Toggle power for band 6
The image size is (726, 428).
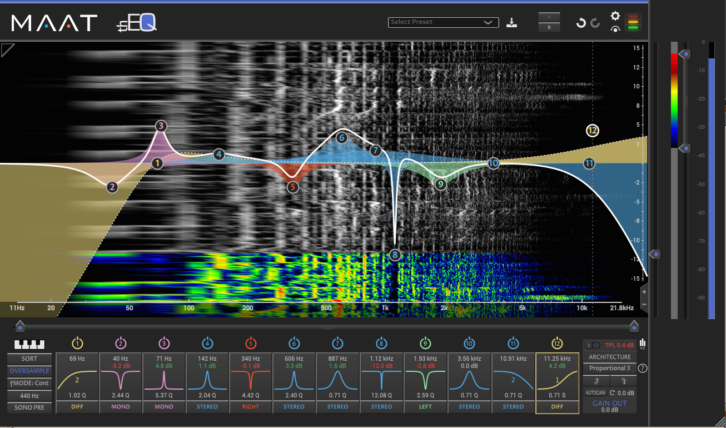pos(294,343)
